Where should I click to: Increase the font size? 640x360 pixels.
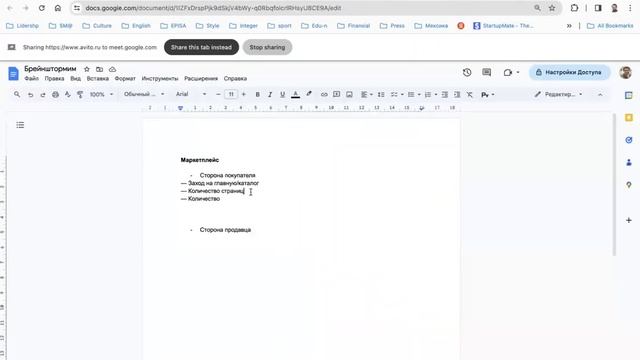[x=244, y=95]
